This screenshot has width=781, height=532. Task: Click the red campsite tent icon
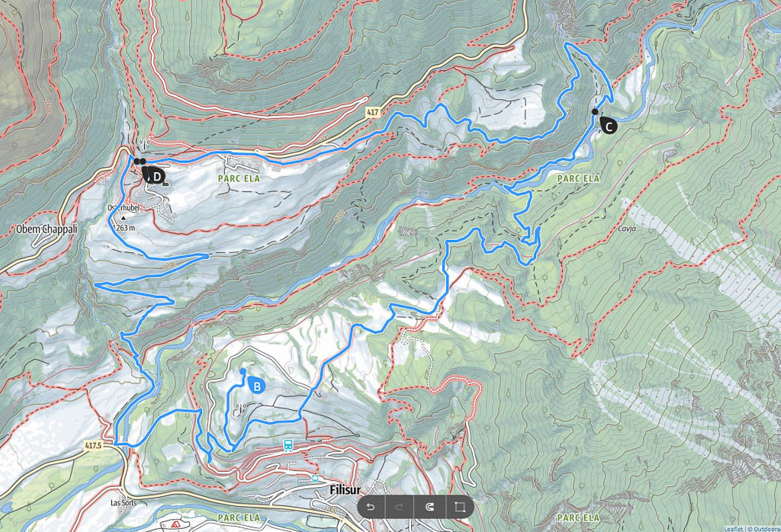pyautogui.click(x=175, y=525)
